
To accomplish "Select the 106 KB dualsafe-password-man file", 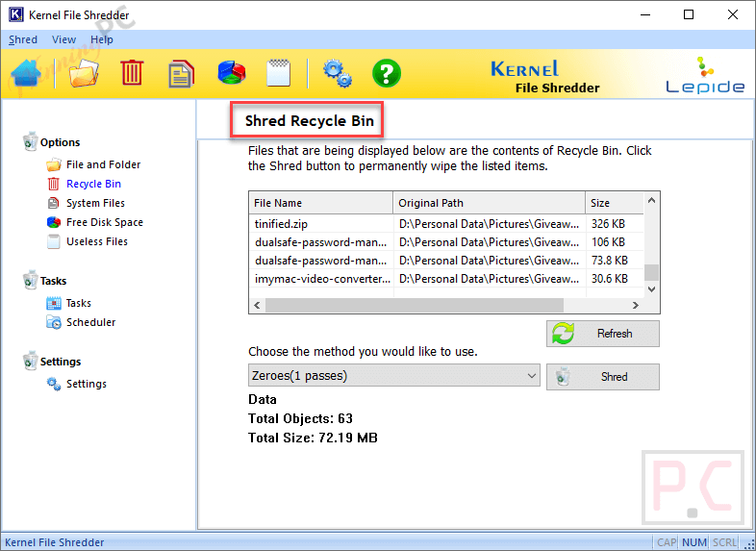I will point(446,242).
